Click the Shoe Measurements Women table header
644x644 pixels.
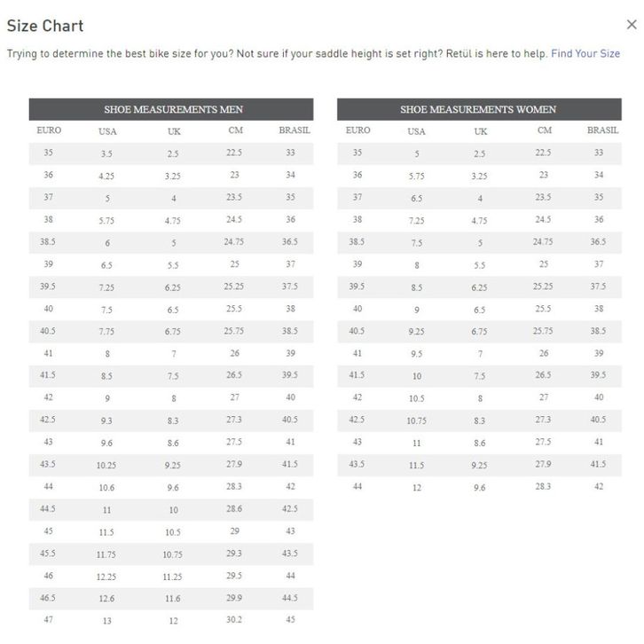click(478, 109)
